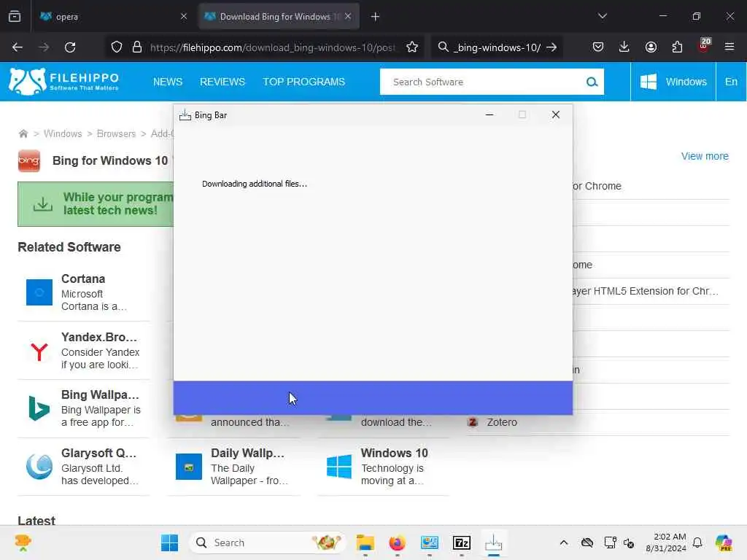Image resolution: width=747 pixels, height=560 pixels.
Task: Show hidden system tray icons
Action: tap(564, 542)
